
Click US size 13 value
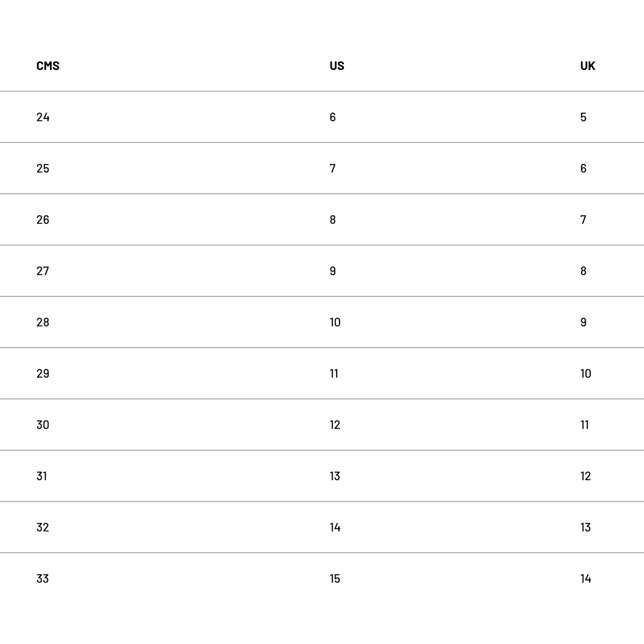tap(335, 476)
